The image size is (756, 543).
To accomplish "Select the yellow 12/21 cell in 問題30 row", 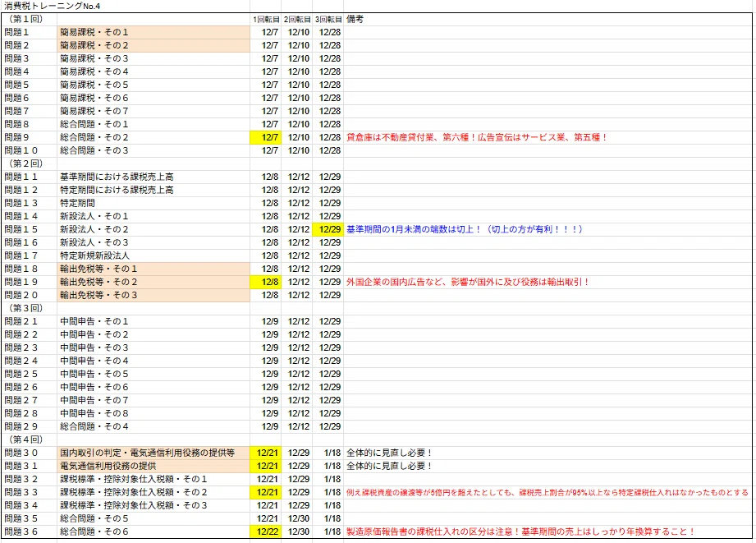I will tap(266, 453).
